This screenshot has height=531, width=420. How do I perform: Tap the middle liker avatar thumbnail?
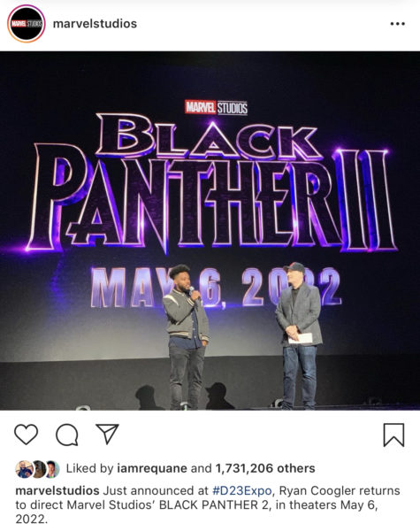(39, 469)
